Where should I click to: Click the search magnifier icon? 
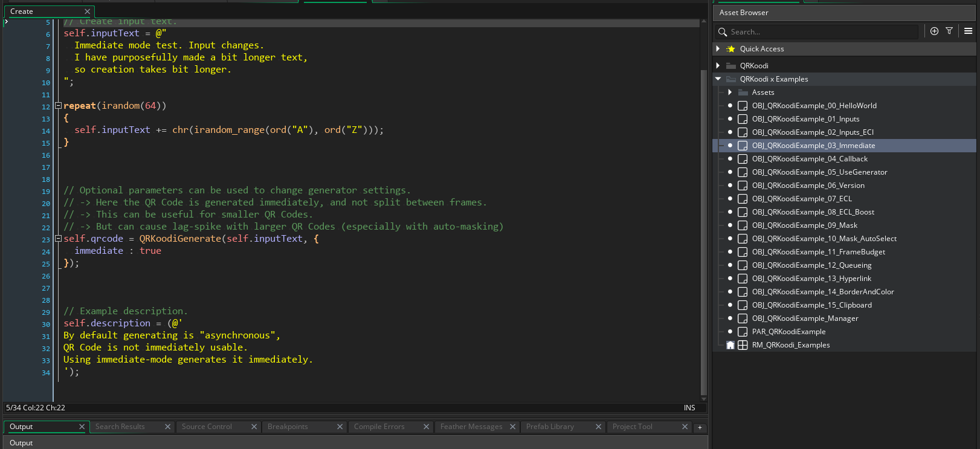coord(723,32)
